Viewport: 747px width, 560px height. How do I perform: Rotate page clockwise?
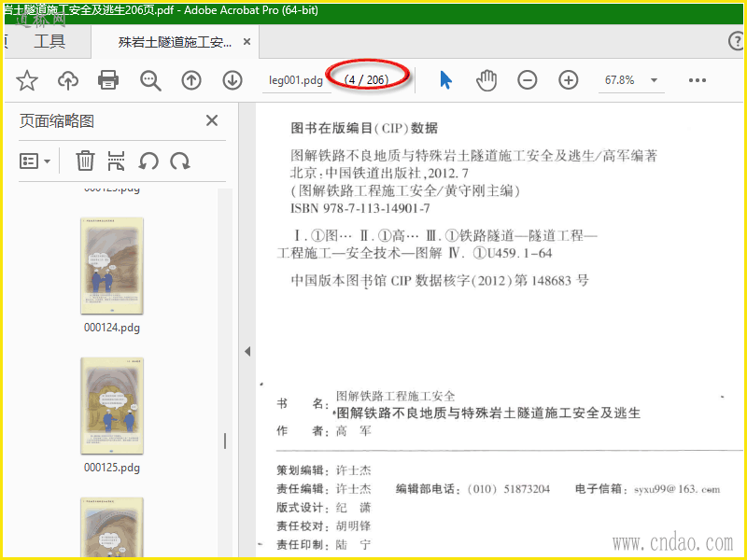click(180, 161)
